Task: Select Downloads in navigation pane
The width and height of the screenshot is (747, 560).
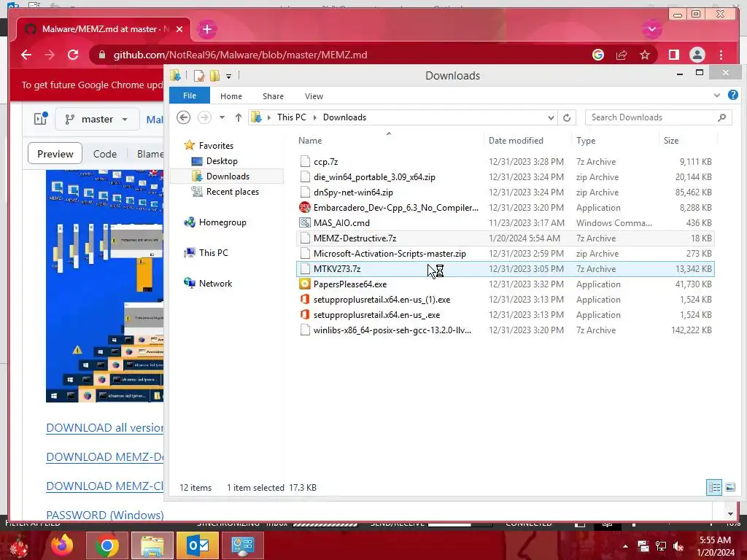Action: pos(228,176)
